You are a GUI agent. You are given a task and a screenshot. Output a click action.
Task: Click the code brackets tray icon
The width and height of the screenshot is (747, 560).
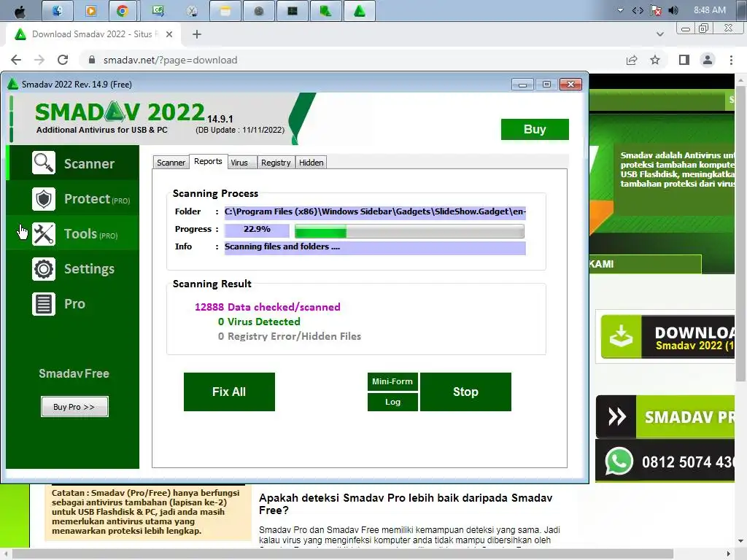[x=638, y=10]
